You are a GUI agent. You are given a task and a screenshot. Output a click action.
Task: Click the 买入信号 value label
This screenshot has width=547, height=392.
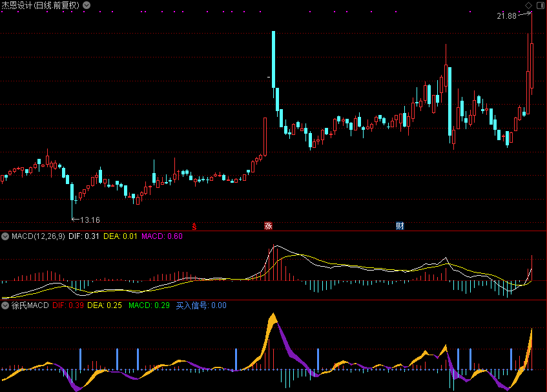coord(201,305)
